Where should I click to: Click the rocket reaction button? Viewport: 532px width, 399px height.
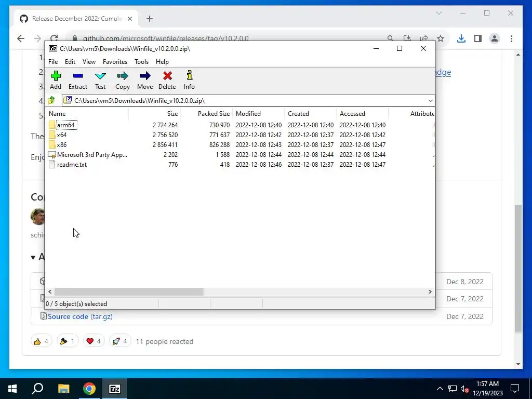pos(120,341)
